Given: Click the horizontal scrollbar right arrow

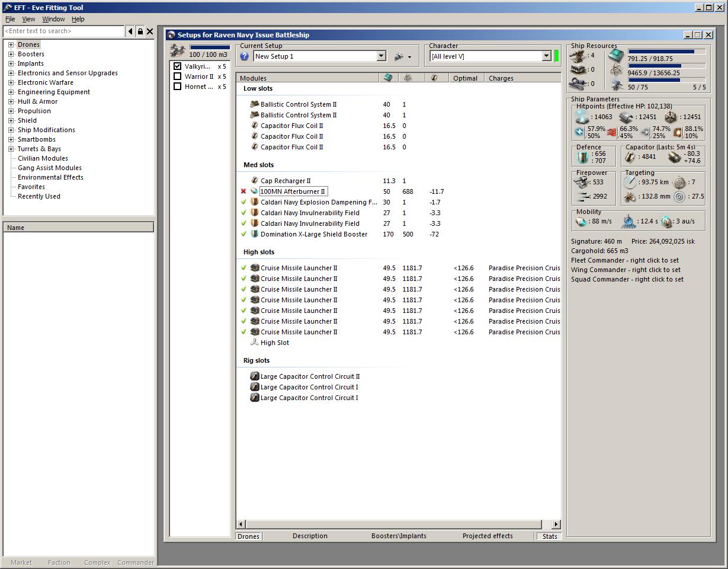Looking at the screenshot, I should click(556, 525).
